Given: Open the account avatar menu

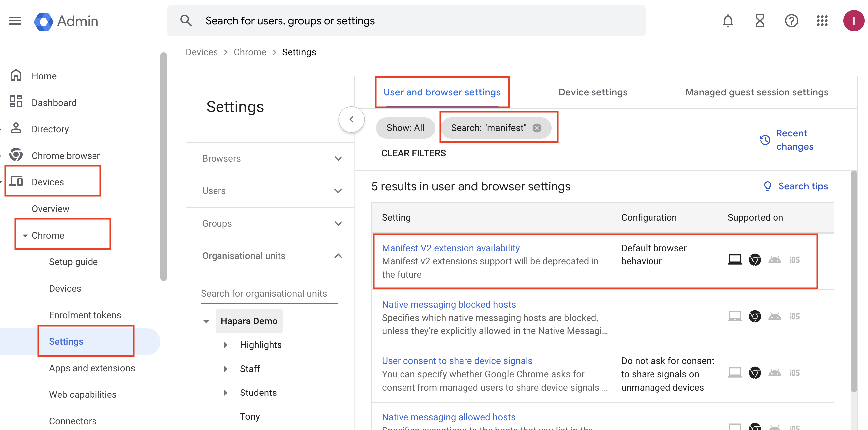Looking at the screenshot, I should pos(853,21).
